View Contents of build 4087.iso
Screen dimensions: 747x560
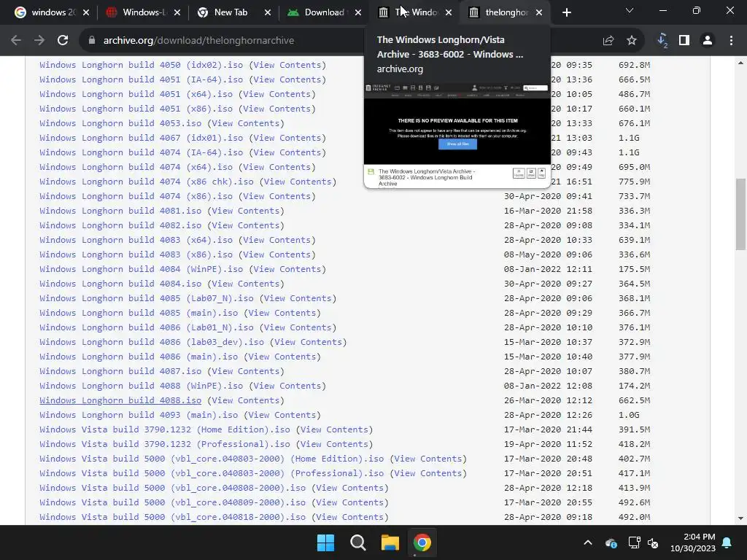click(x=245, y=371)
